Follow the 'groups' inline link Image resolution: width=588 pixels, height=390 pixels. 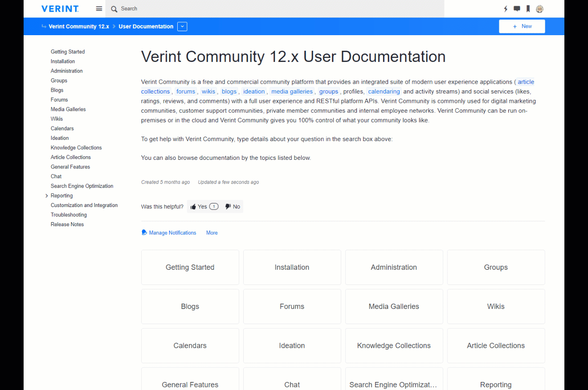tap(329, 92)
